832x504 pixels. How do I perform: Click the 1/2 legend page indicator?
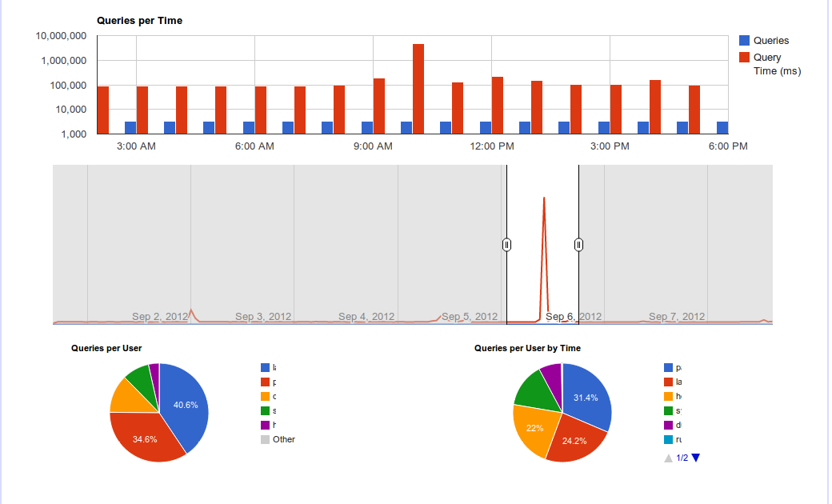(681, 457)
